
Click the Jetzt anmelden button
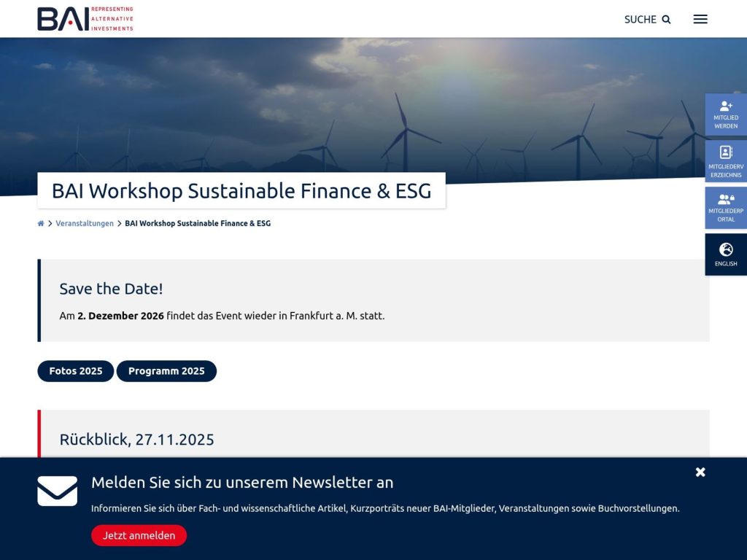click(x=139, y=535)
